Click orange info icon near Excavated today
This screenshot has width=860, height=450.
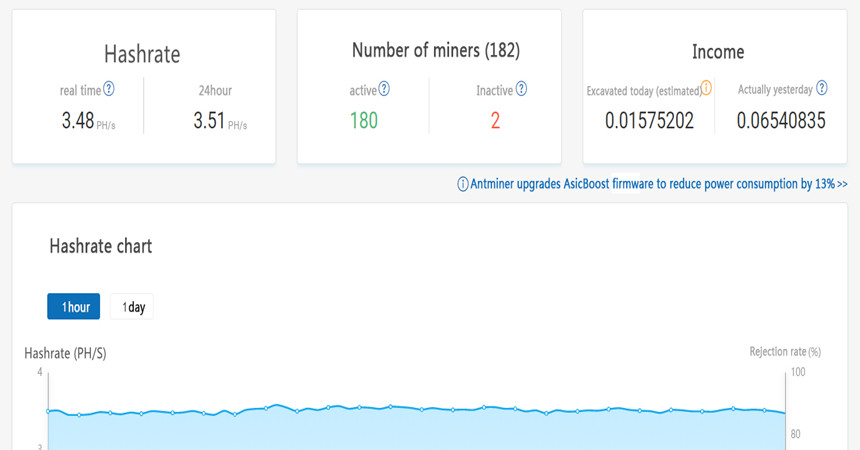click(706, 89)
